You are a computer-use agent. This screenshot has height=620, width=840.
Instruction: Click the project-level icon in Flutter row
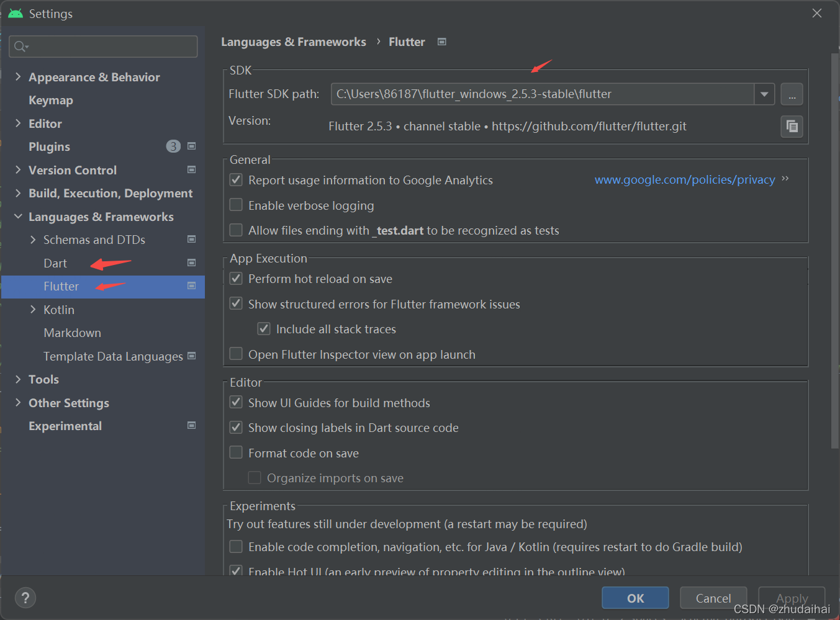click(x=192, y=285)
